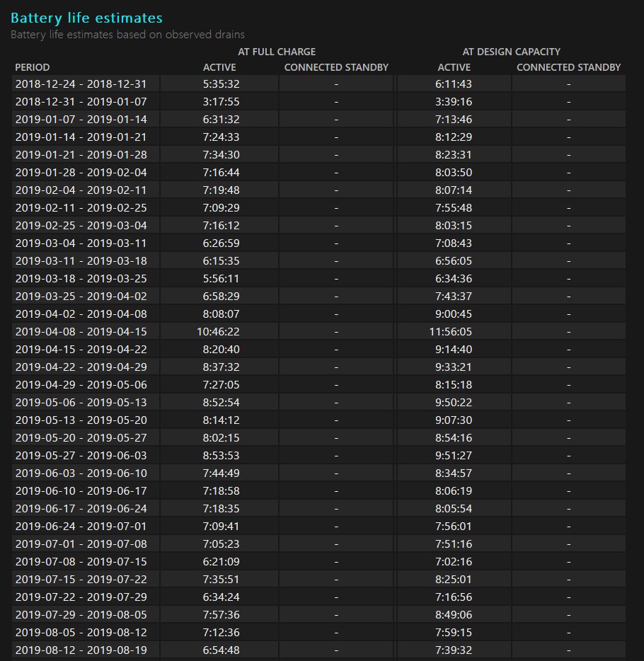Click the 'AT FULL CHARGE' column group header
This screenshot has height=661, width=644.
coord(277,52)
